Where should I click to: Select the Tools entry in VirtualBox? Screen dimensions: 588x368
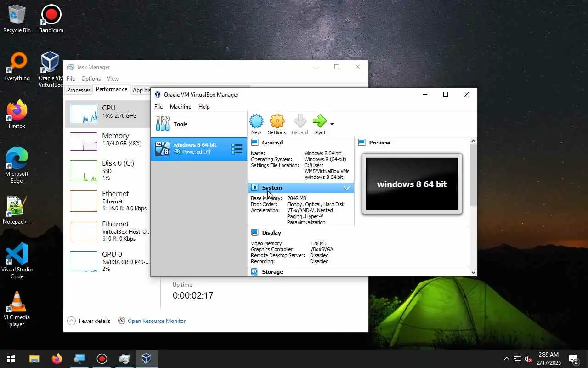coord(198,124)
